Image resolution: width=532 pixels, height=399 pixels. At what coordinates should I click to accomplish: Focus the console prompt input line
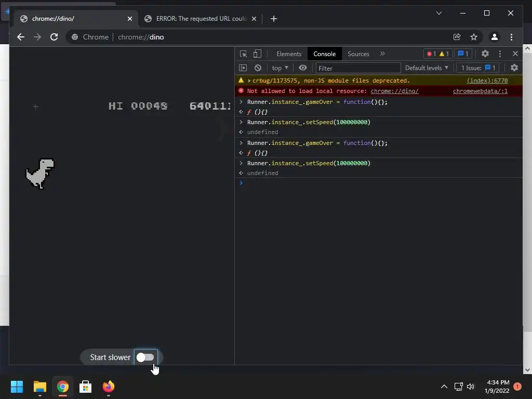pyautogui.click(x=380, y=183)
